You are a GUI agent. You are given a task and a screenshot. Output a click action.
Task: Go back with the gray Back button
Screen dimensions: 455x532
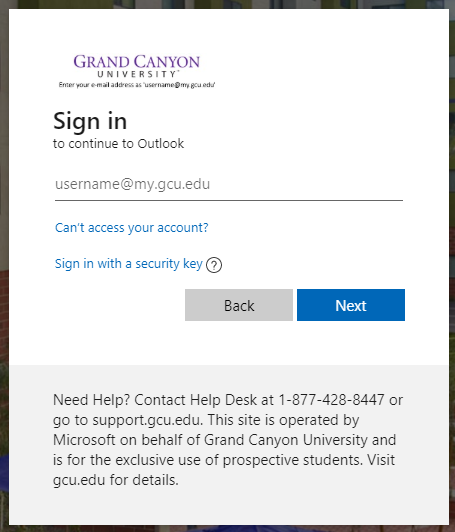tap(239, 305)
